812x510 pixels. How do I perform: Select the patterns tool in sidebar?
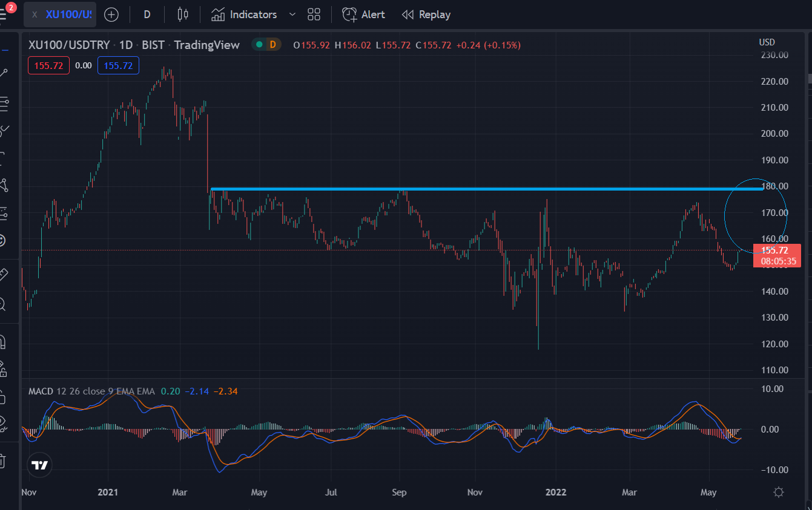pyautogui.click(x=4, y=185)
